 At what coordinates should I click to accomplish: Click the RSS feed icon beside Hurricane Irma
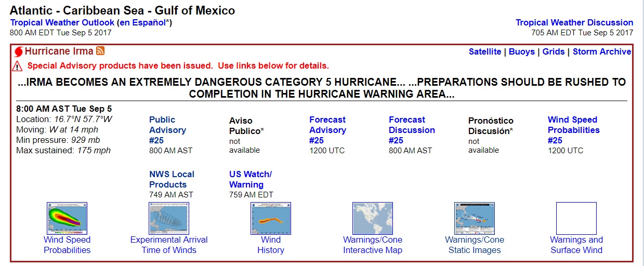point(100,51)
